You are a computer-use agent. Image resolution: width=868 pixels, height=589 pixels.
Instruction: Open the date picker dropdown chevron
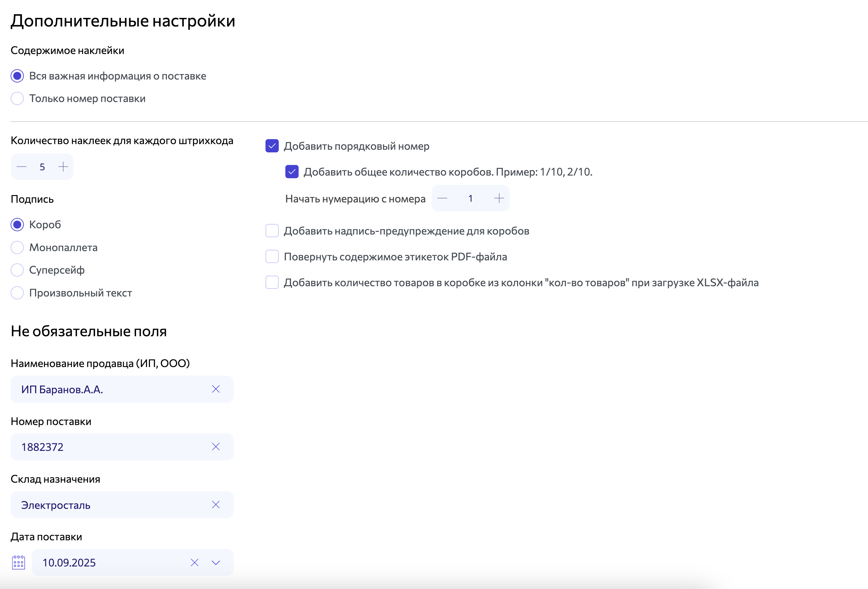pyautogui.click(x=215, y=562)
